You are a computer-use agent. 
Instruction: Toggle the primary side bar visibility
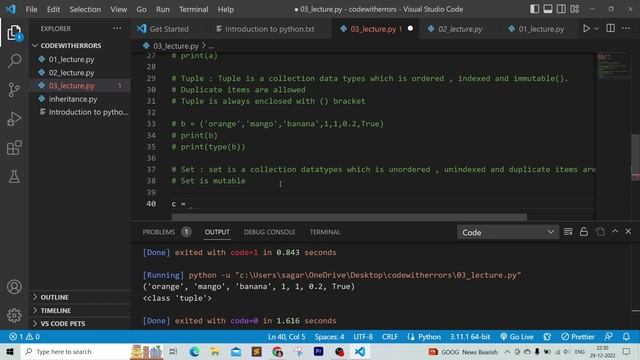tap(534, 9)
